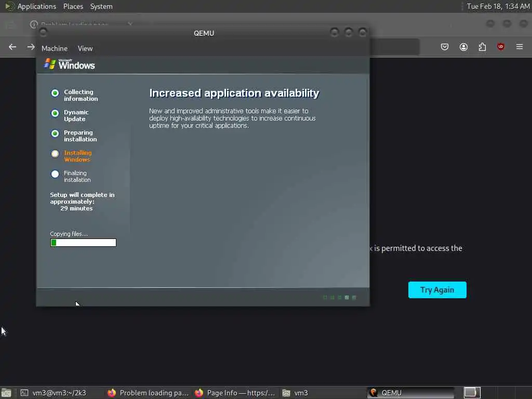Image resolution: width=532 pixels, height=399 pixels.
Task: Switch to Problem loading page Firefox taskbar item
Action: point(148,393)
